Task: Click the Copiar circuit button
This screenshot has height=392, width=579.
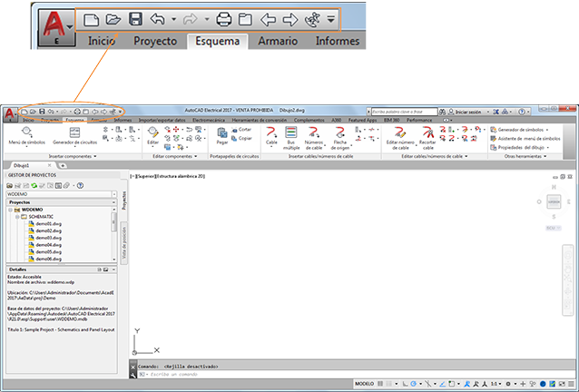Action: click(x=241, y=139)
